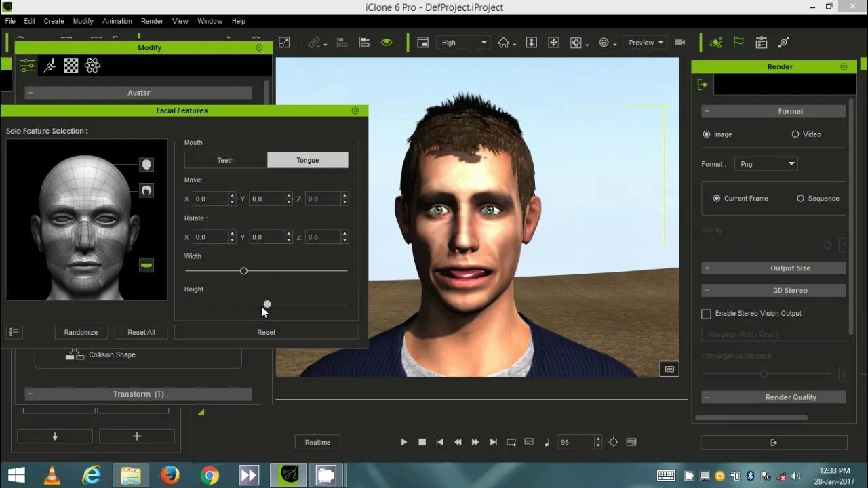Image resolution: width=868 pixels, height=488 pixels.
Task: Open the Motion tab running-figure icon
Action: pyautogui.click(x=50, y=66)
